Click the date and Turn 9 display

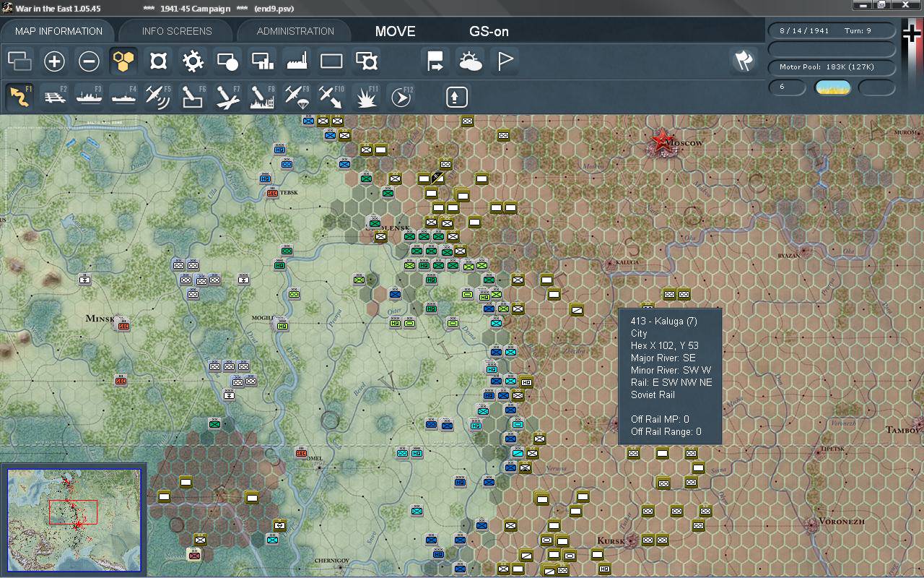[x=832, y=31]
